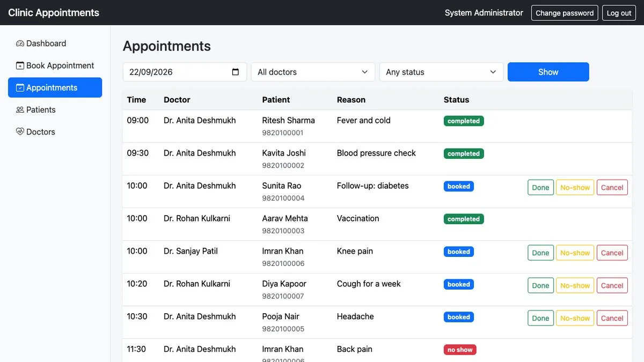Click the Doctors heart-pulse icon
Image resolution: width=644 pixels, height=362 pixels.
click(x=20, y=131)
